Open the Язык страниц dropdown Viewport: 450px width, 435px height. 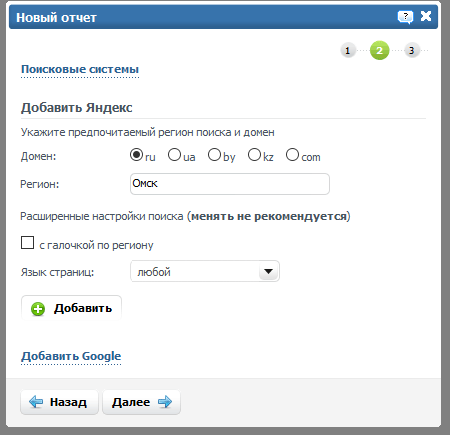click(x=205, y=271)
